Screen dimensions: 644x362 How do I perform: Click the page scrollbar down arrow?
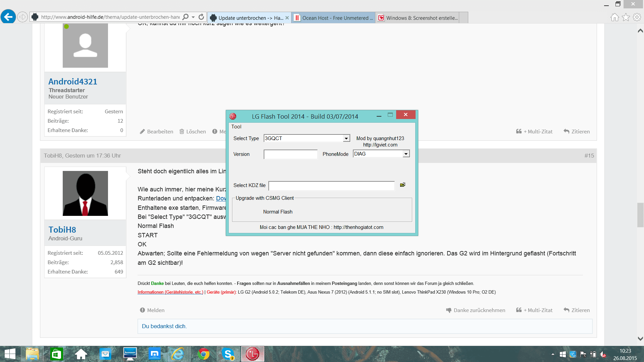click(640, 339)
